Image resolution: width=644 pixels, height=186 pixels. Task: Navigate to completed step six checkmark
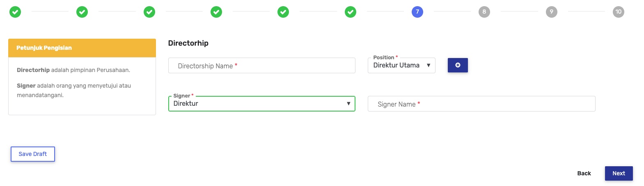(x=351, y=12)
